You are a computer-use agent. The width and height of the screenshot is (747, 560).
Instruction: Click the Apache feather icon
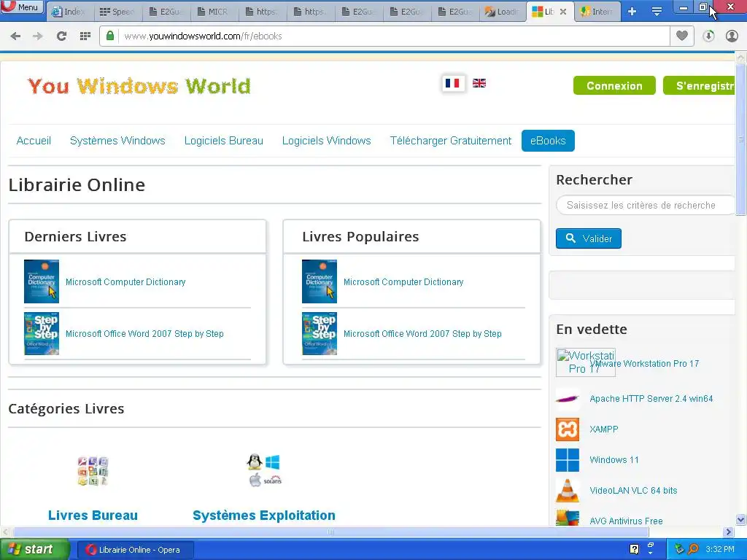(x=568, y=399)
